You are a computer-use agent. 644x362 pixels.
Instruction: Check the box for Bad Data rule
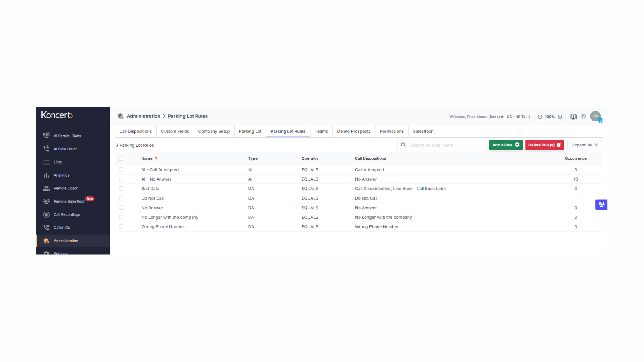point(121,189)
